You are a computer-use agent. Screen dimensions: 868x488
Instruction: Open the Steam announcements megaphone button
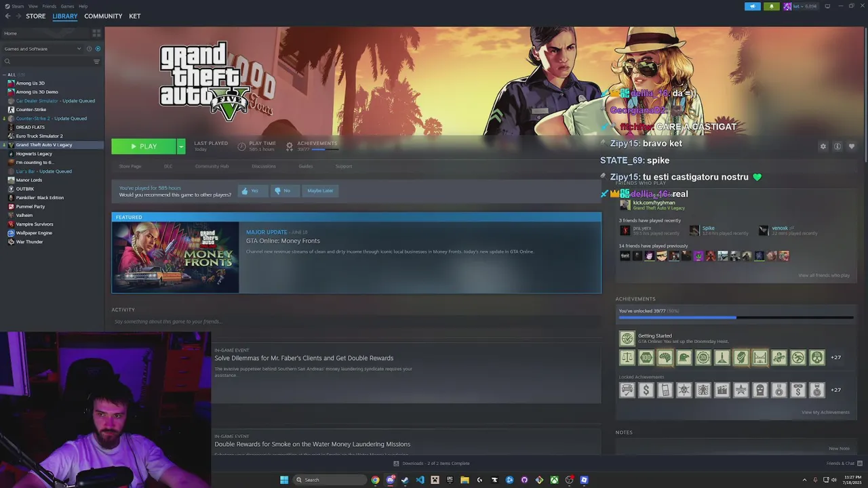tap(753, 6)
